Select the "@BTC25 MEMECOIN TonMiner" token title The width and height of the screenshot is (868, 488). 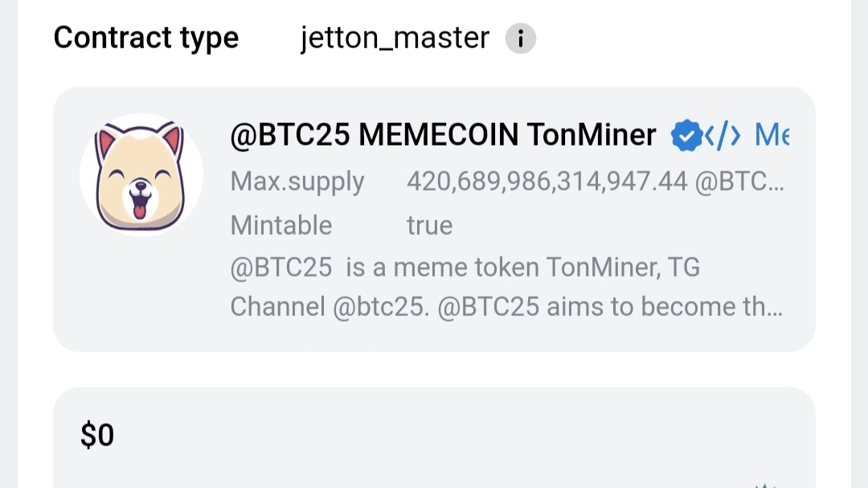pyautogui.click(x=443, y=135)
